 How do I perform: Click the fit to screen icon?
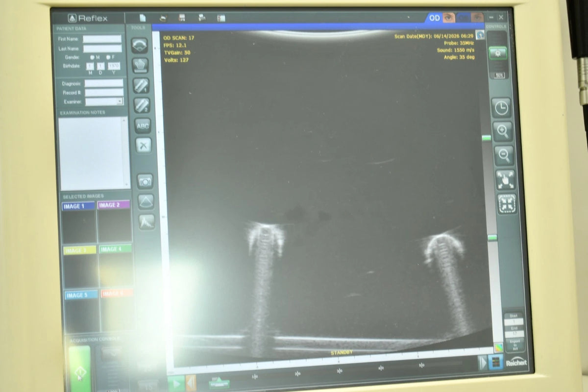click(x=508, y=204)
